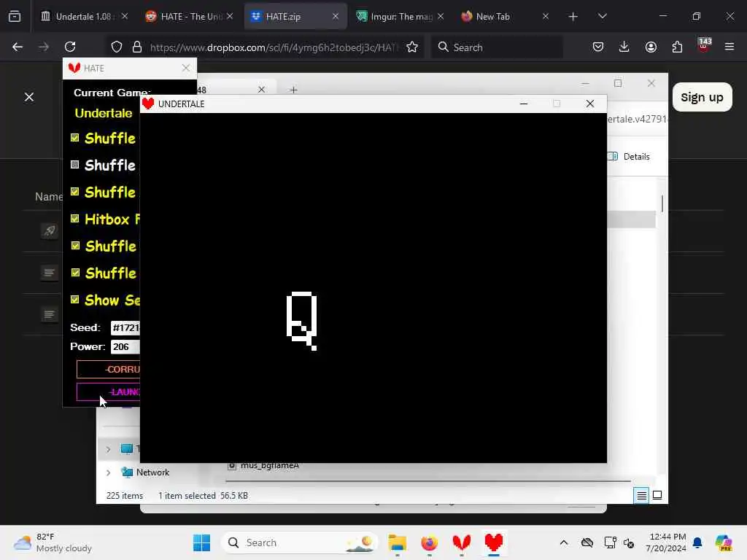Close the Imgur browser tab
The width and height of the screenshot is (747, 560).
coord(441,16)
